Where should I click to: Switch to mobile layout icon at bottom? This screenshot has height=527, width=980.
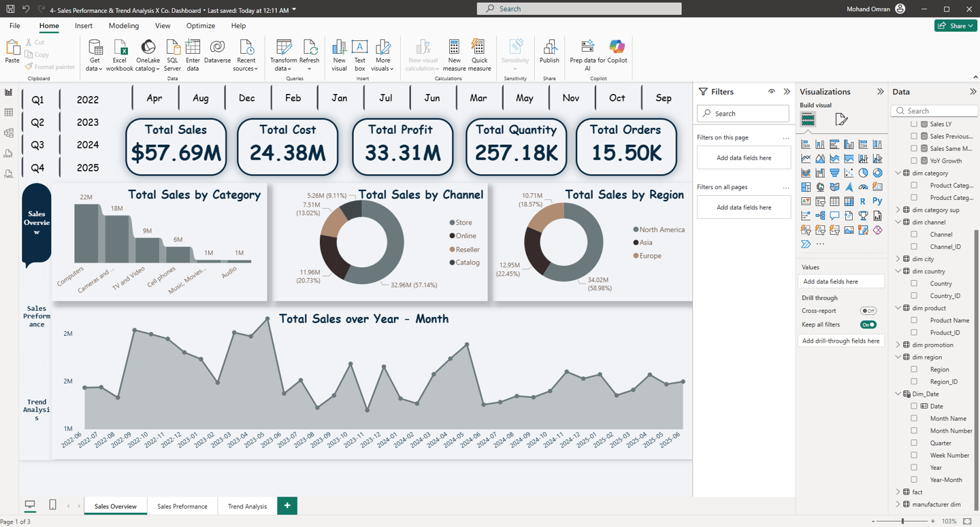pos(52,505)
